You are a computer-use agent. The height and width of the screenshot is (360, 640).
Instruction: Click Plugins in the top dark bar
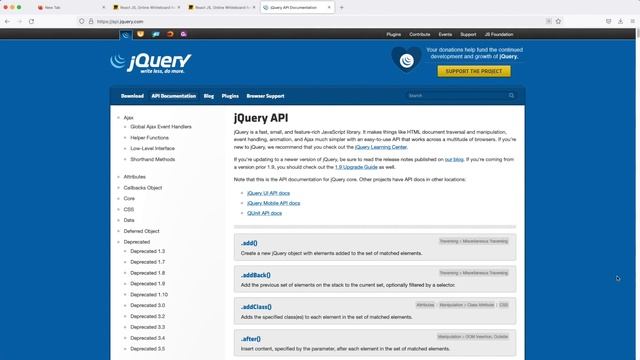393,34
